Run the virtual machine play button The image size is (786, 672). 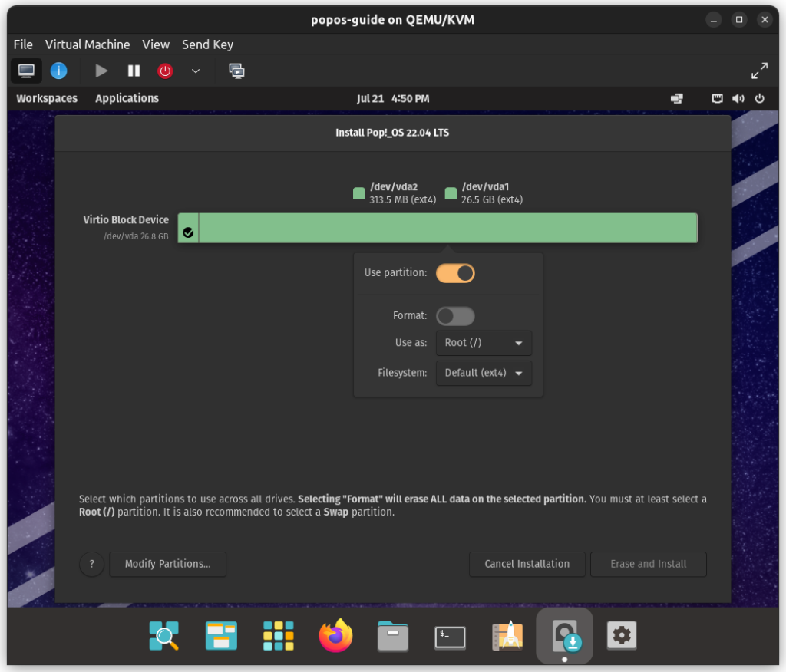(x=101, y=71)
